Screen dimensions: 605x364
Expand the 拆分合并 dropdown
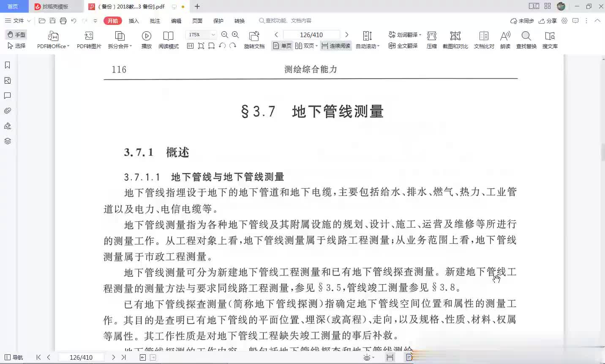(x=120, y=46)
